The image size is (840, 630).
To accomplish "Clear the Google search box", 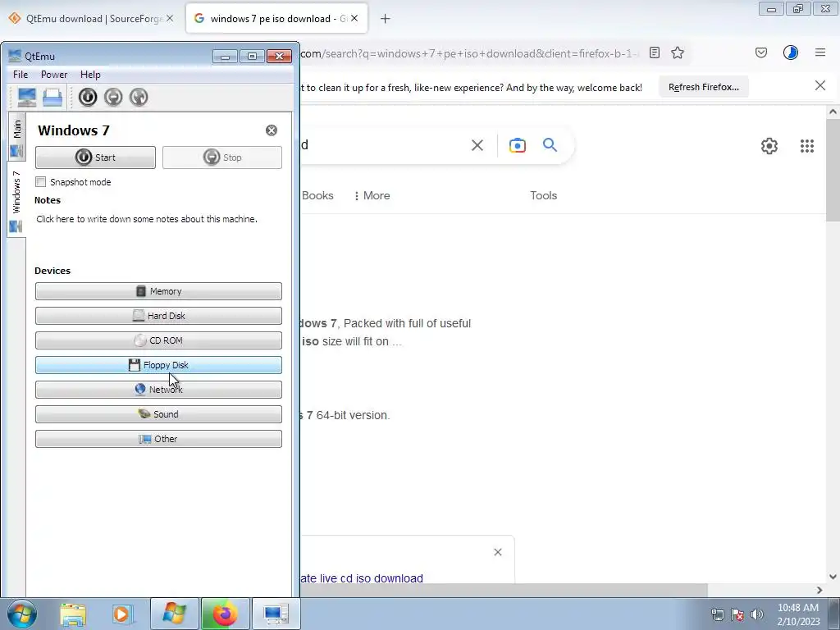I will (477, 145).
